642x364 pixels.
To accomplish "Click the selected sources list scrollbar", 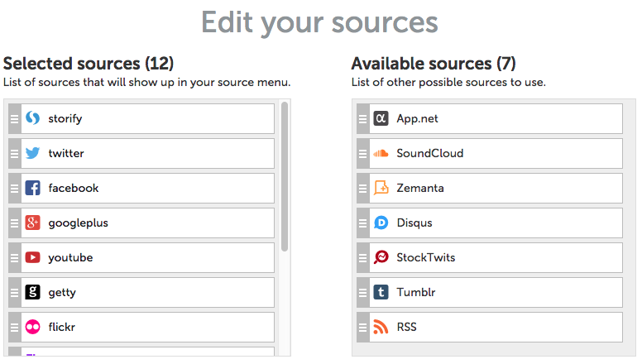I will [x=285, y=176].
